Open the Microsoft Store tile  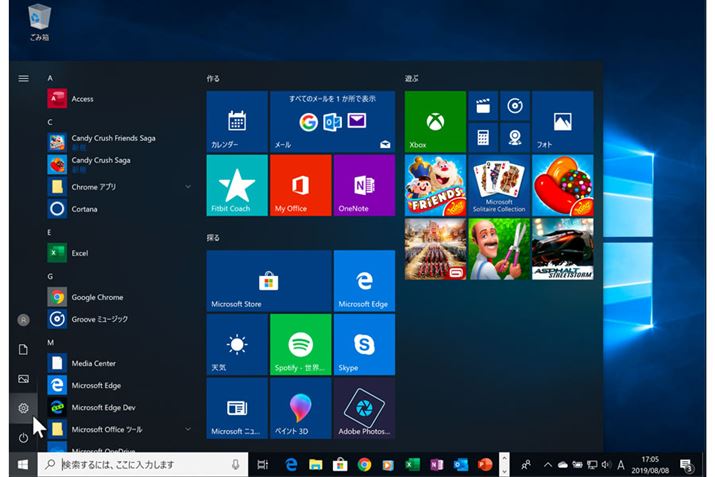[x=269, y=281]
